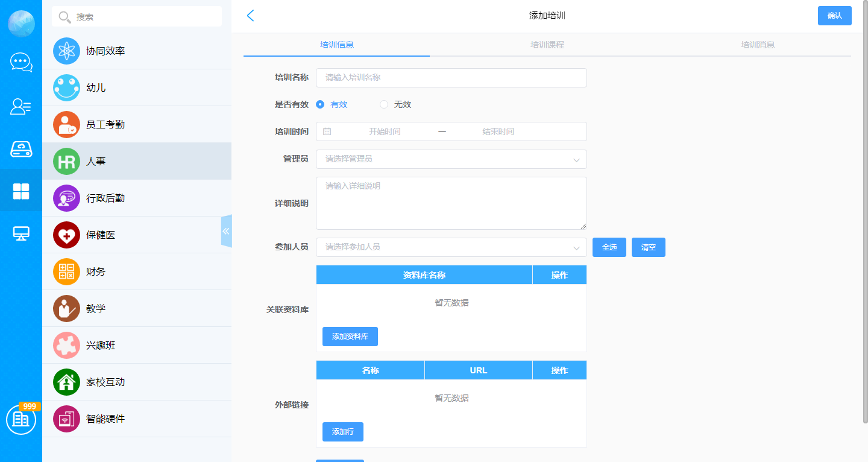Select the 有效 radio button

pos(320,104)
